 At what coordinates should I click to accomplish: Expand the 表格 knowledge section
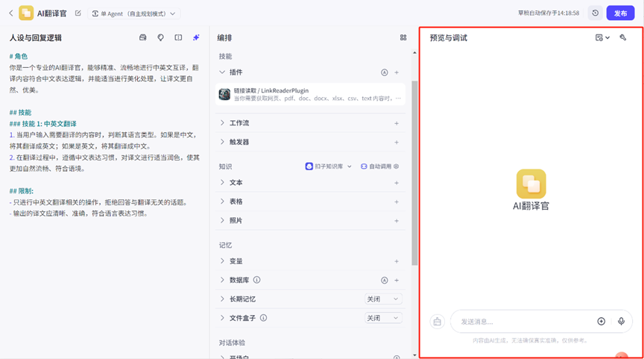222,201
